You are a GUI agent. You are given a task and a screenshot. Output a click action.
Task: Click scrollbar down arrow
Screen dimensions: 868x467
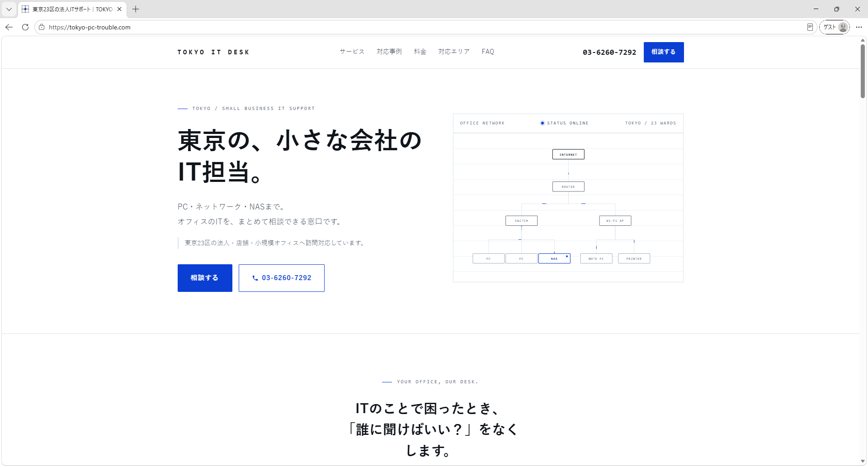863,461
